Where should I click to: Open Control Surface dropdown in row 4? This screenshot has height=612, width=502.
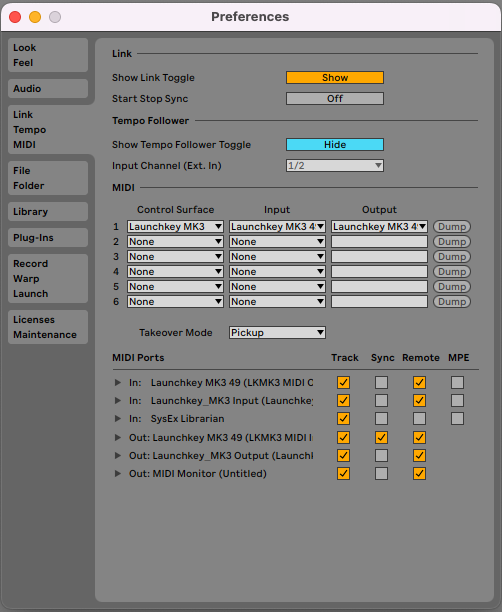click(175, 272)
